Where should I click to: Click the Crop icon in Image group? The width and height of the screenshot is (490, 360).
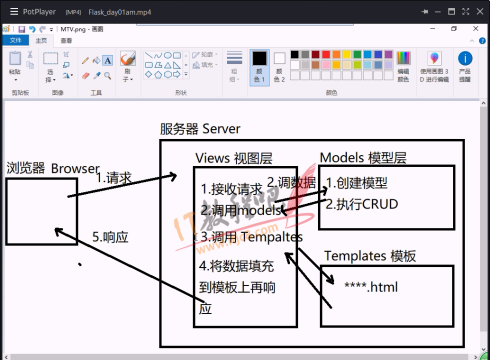point(66,54)
